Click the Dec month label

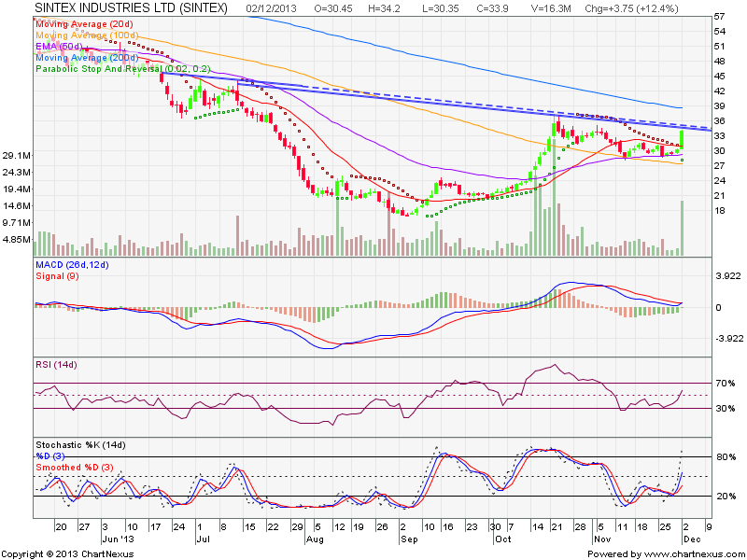(x=692, y=539)
